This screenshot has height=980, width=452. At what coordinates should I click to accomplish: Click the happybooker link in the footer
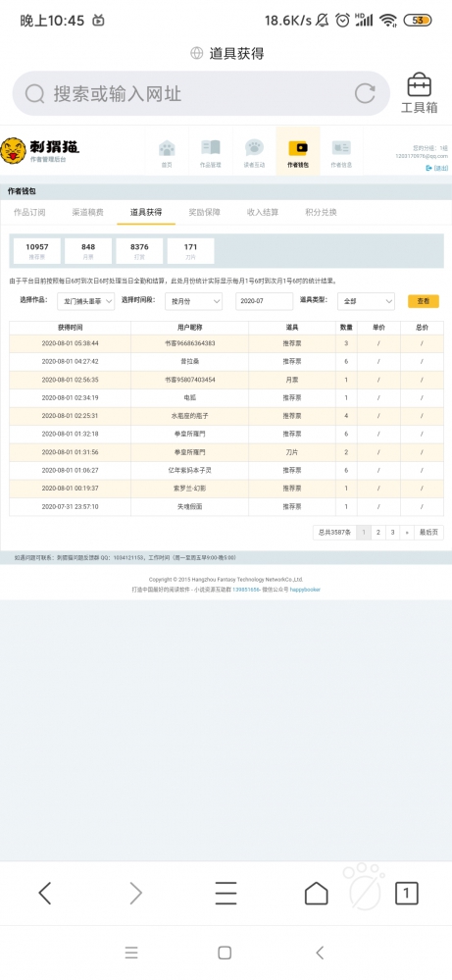click(x=305, y=590)
